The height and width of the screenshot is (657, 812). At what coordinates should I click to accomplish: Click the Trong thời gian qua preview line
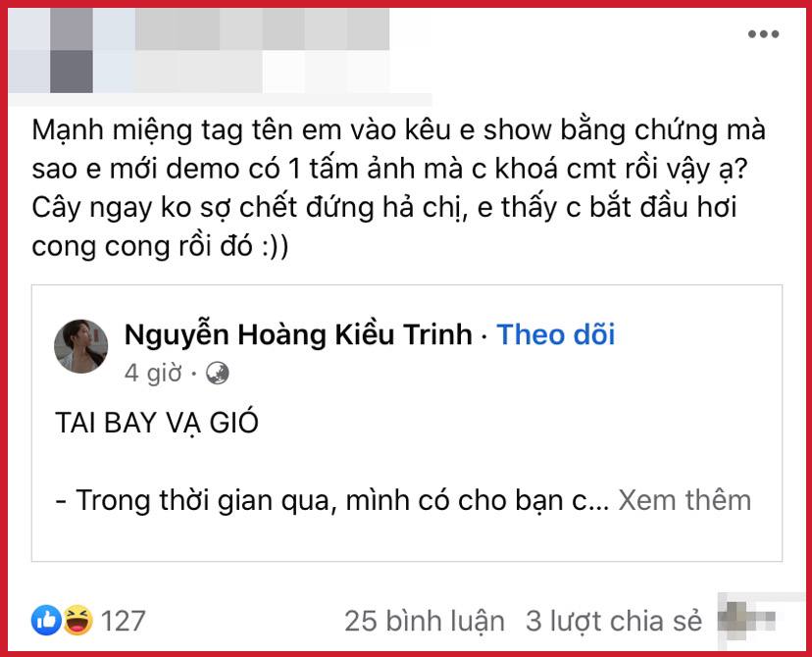pyautogui.click(x=331, y=501)
